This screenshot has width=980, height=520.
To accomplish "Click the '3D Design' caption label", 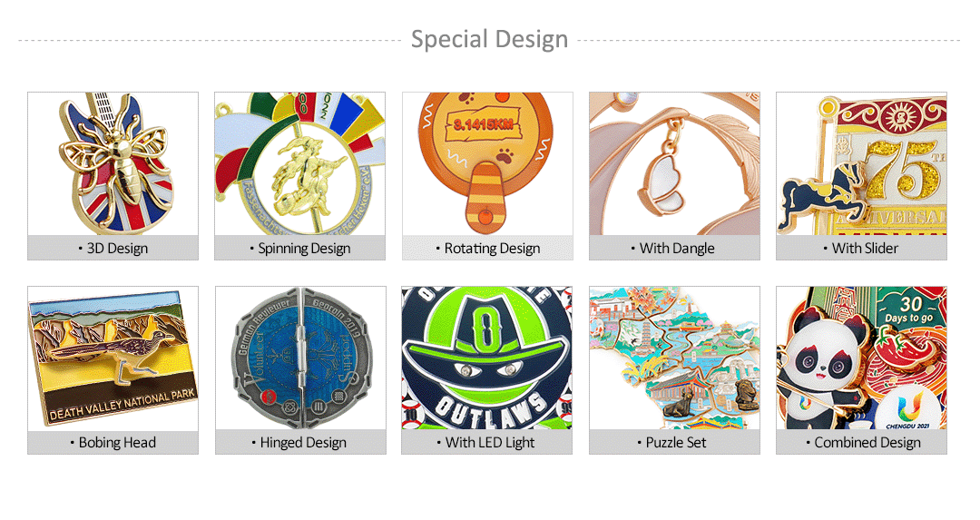I will pos(113,248).
